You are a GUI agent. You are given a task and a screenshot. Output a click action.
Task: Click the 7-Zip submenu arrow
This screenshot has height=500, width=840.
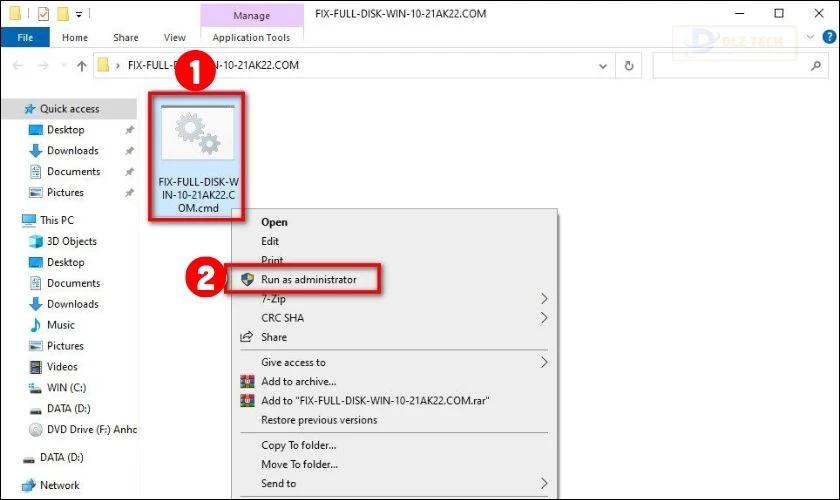click(544, 298)
